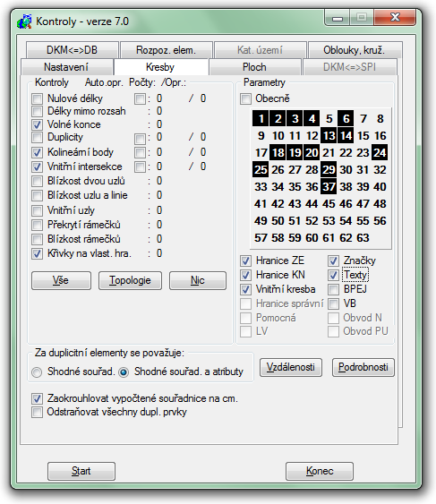Uncheck the Volné konce control

point(38,124)
